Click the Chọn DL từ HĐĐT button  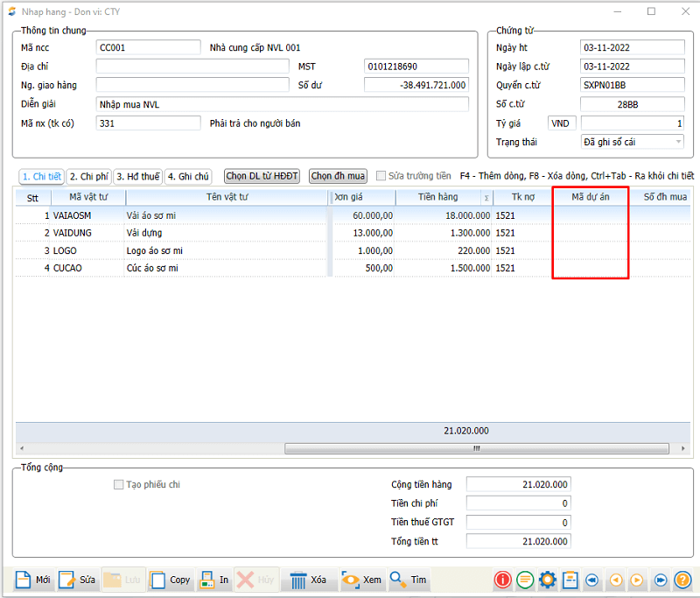point(262,176)
